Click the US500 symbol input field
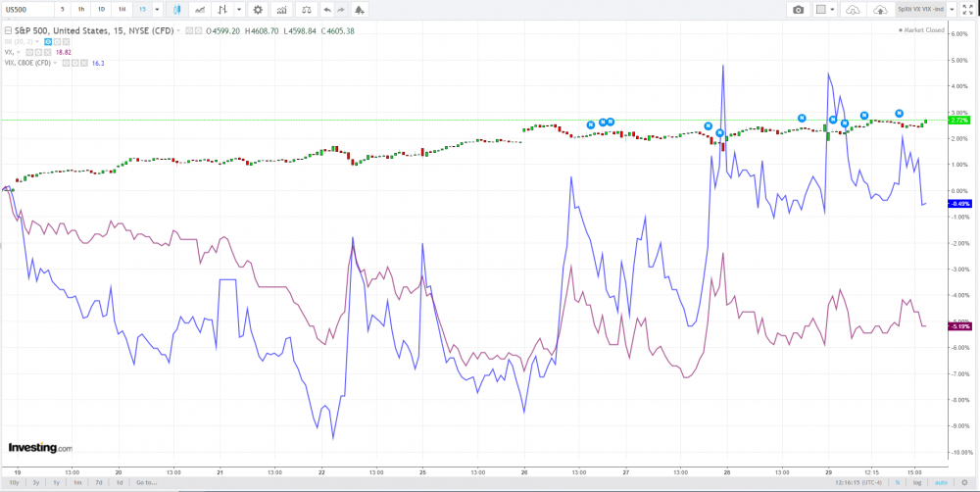Viewport: 980px width, 492px height. pyautogui.click(x=27, y=9)
